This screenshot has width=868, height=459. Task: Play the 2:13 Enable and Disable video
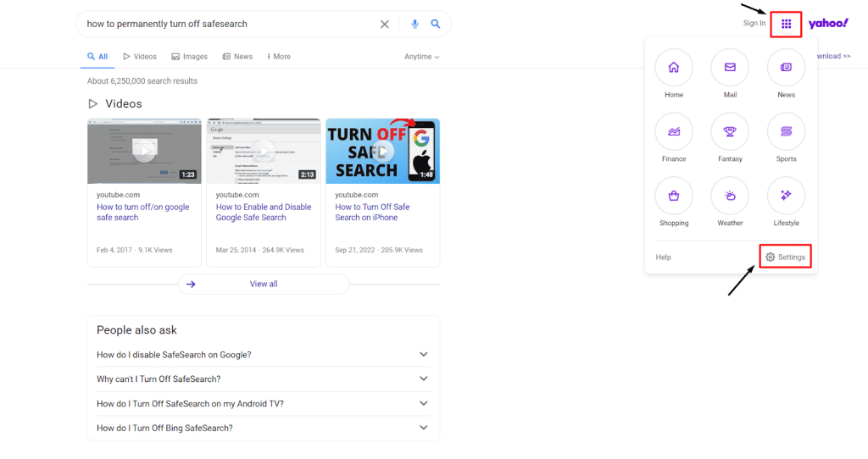(264, 151)
